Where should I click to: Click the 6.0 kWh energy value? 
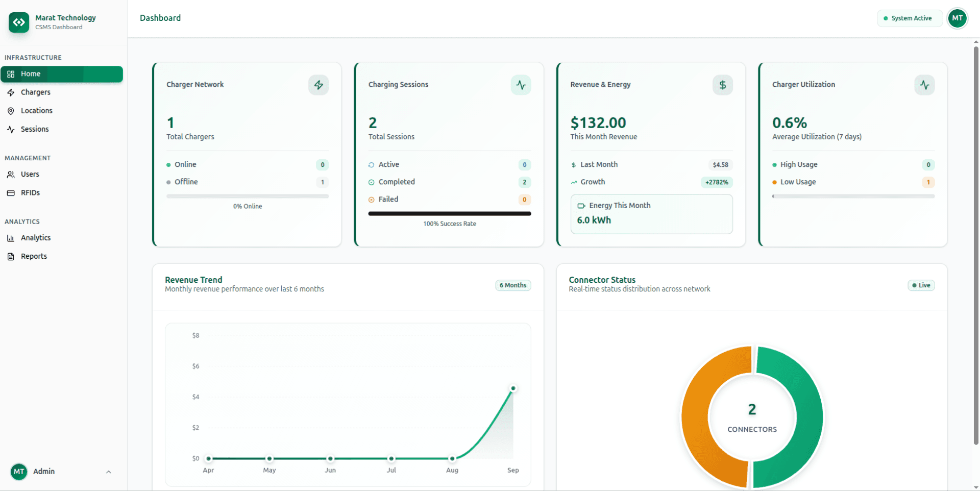594,220
